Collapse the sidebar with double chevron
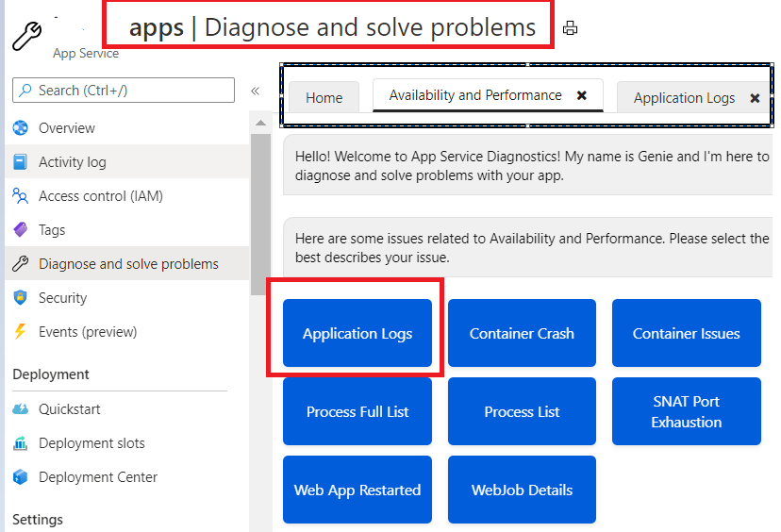The width and height of the screenshot is (781, 532). pyautogui.click(x=255, y=91)
